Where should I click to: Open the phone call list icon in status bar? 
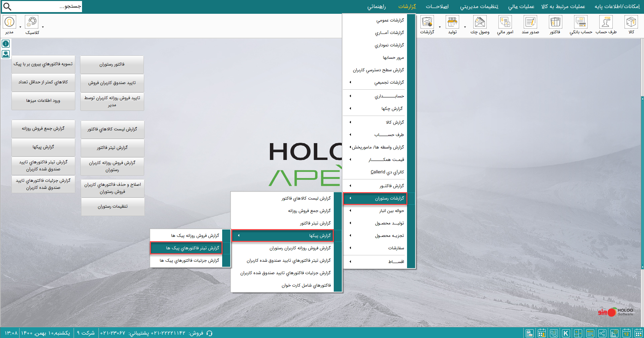coord(554,333)
